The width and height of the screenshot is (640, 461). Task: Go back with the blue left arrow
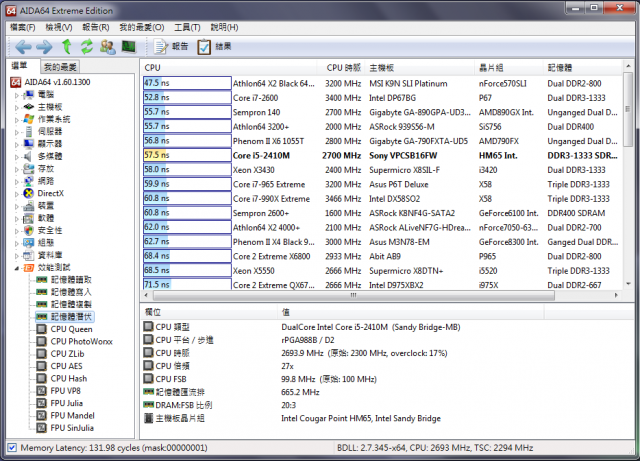(23, 47)
